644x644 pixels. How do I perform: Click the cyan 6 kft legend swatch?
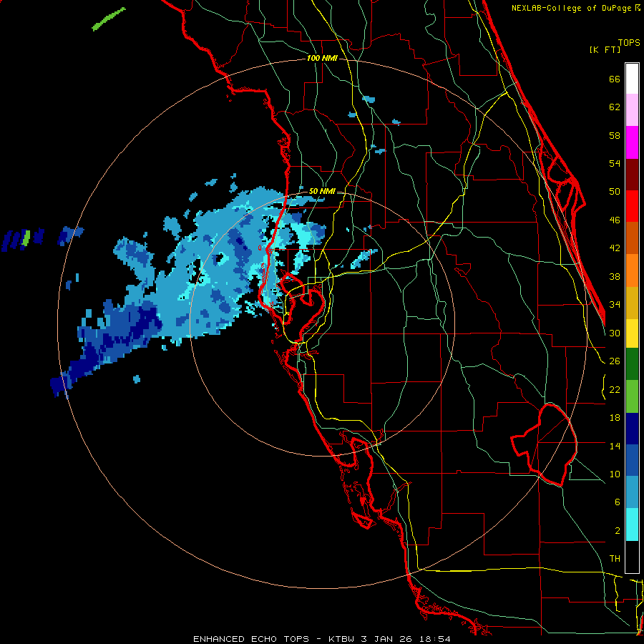[x=632, y=525]
